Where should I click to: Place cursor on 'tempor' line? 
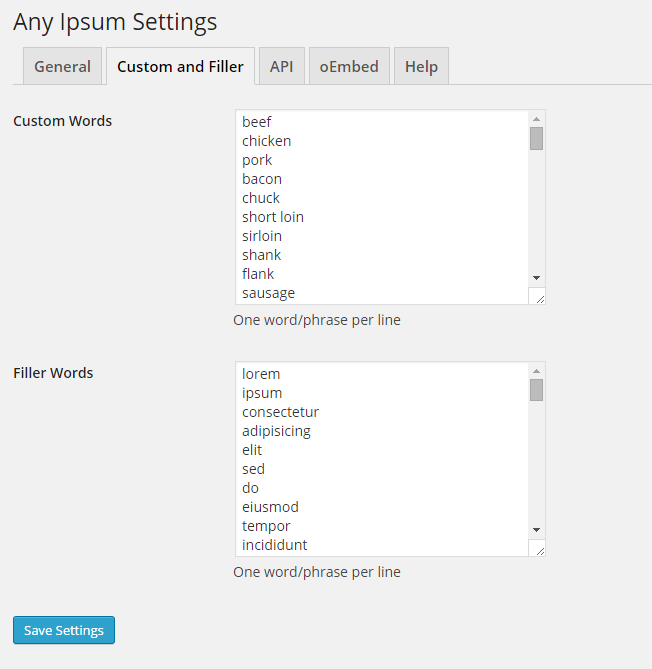pos(266,526)
